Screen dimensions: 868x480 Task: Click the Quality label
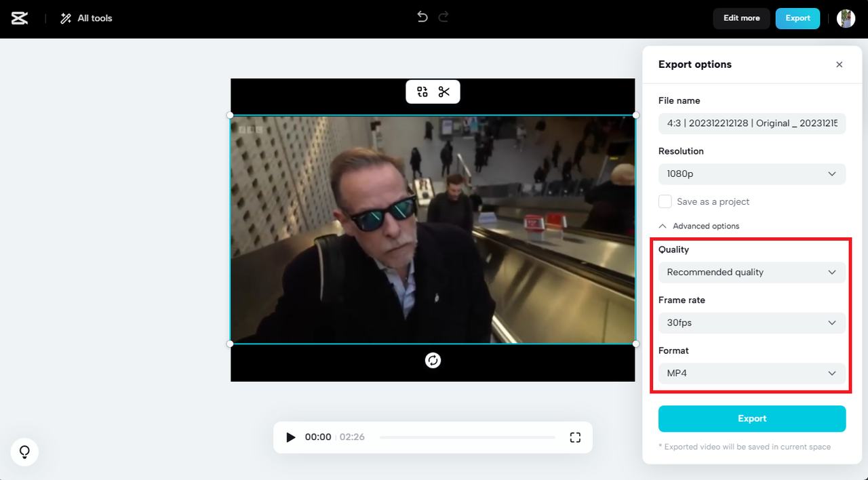(673, 249)
